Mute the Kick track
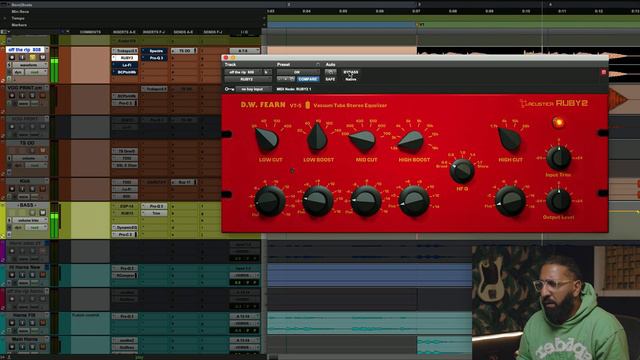Image resolution: width=640 pixels, height=360 pixels. point(42,189)
